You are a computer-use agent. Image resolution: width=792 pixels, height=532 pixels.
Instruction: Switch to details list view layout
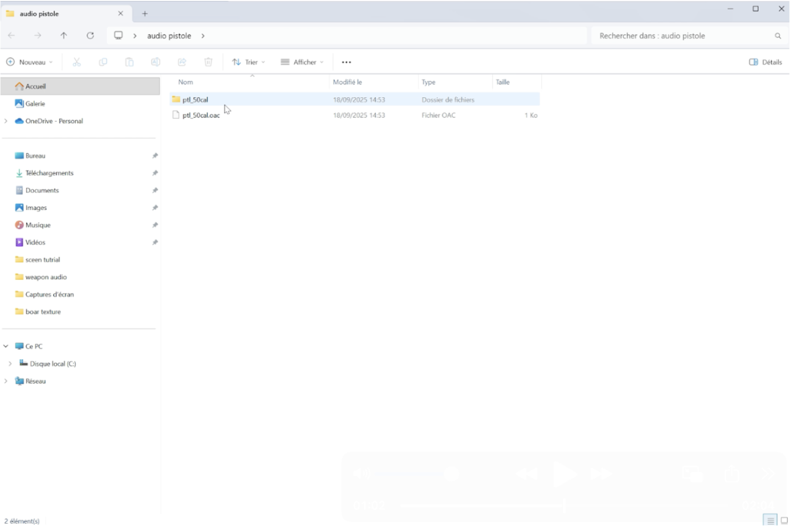pos(770,520)
